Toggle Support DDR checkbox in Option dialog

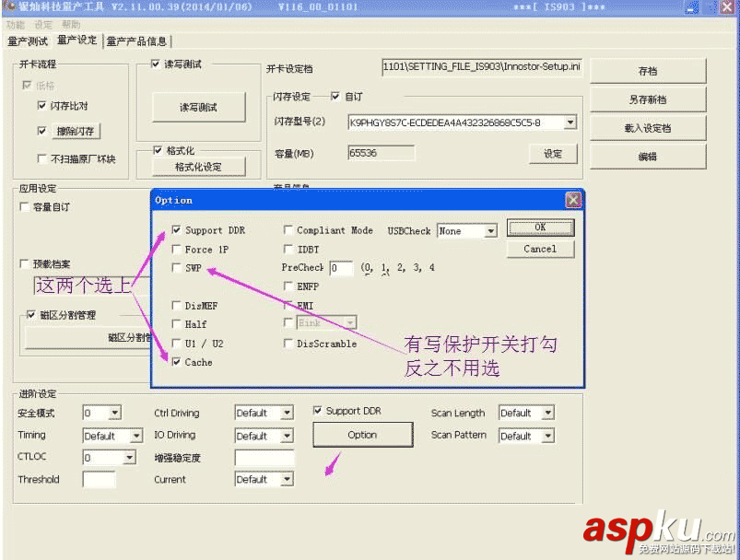click(x=177, y=230)
